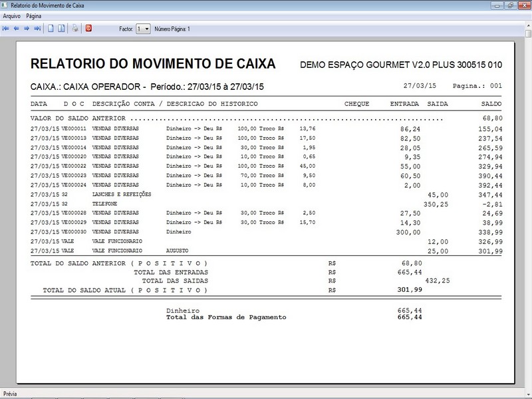Click 'Número Página: 1' indicator

(x=172, y=29)
